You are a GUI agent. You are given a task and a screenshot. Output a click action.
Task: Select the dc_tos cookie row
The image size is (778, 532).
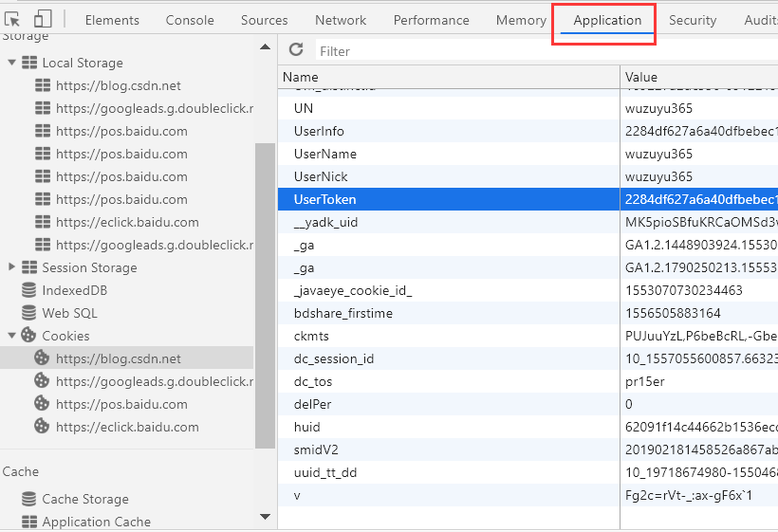[x=528, y=381]
